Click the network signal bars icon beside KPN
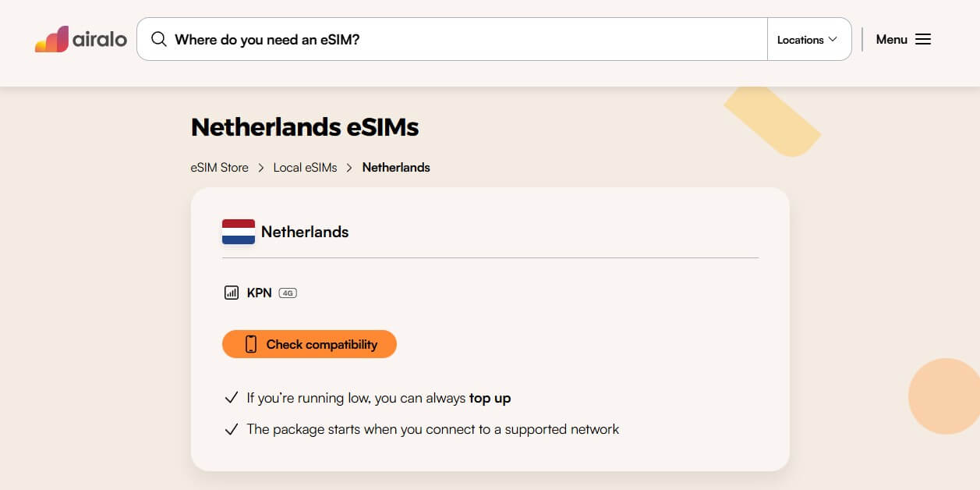Screen dimensions: 980x490 (232, 292)
